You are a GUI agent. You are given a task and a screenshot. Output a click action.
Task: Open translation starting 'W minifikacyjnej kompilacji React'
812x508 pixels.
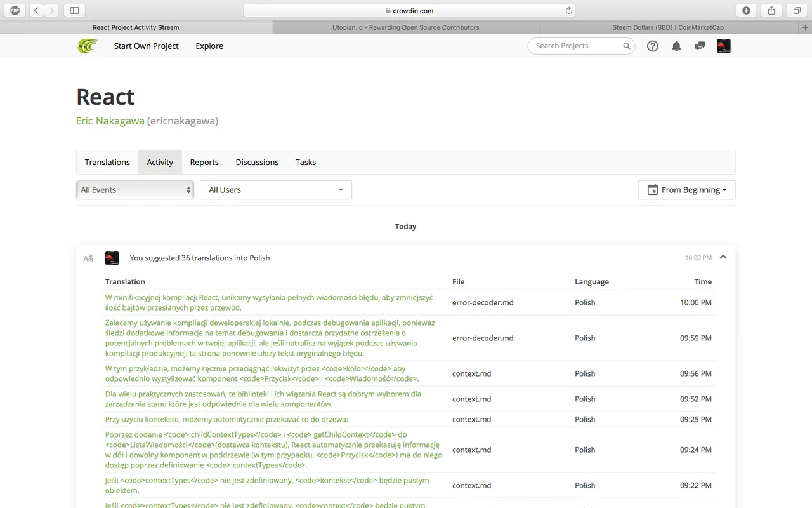tap(269, 302)
